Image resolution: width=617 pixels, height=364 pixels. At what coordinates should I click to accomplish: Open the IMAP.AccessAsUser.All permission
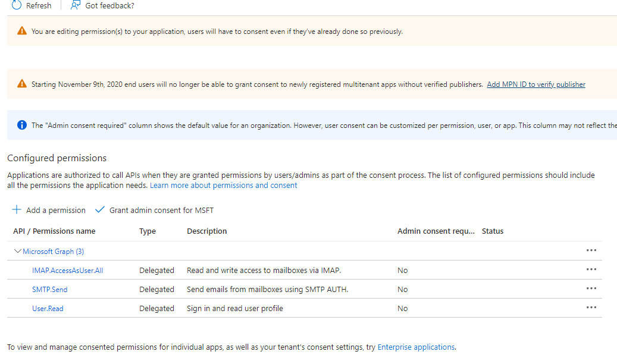(68, 271)
